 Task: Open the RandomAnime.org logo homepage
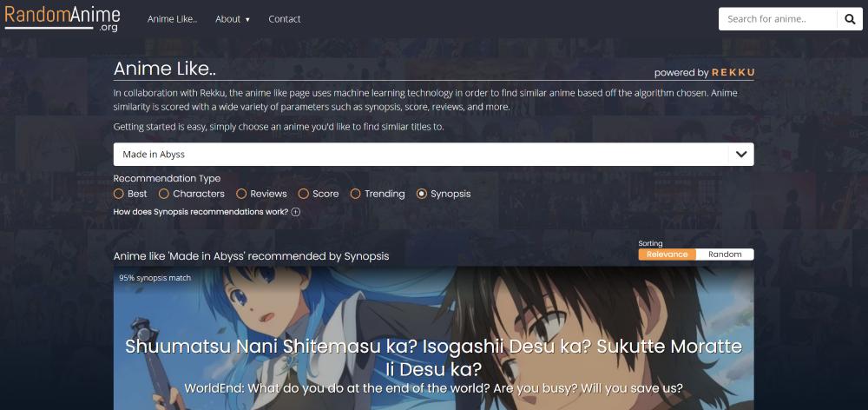click(x=62, y=18)
